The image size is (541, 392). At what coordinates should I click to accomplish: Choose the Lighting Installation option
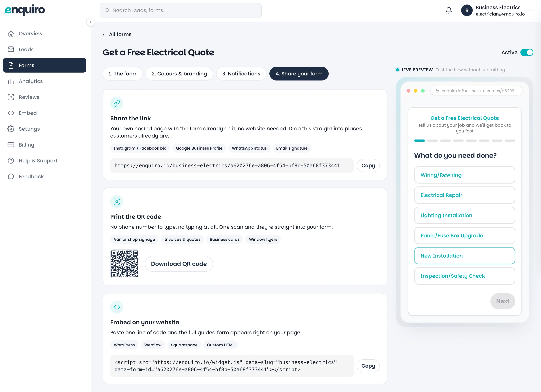pyautogui.click(x=464, y=215)
